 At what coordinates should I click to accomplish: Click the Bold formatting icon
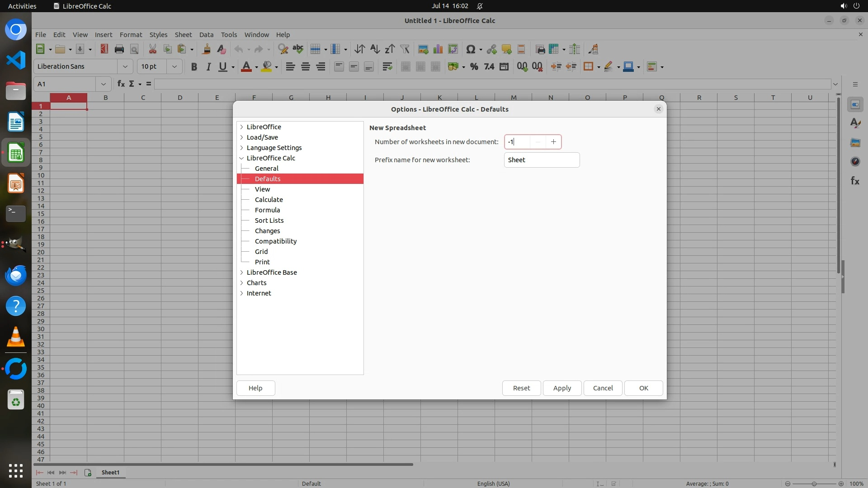click(194, 67)
